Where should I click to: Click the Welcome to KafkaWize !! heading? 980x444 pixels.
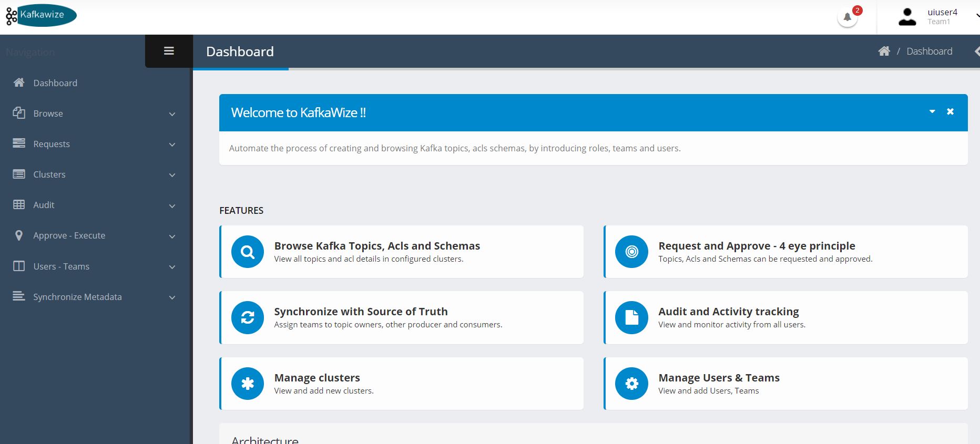[298, 112]
